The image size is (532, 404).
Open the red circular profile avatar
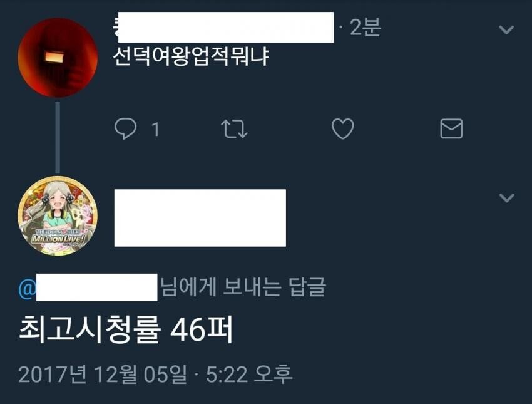58,58
